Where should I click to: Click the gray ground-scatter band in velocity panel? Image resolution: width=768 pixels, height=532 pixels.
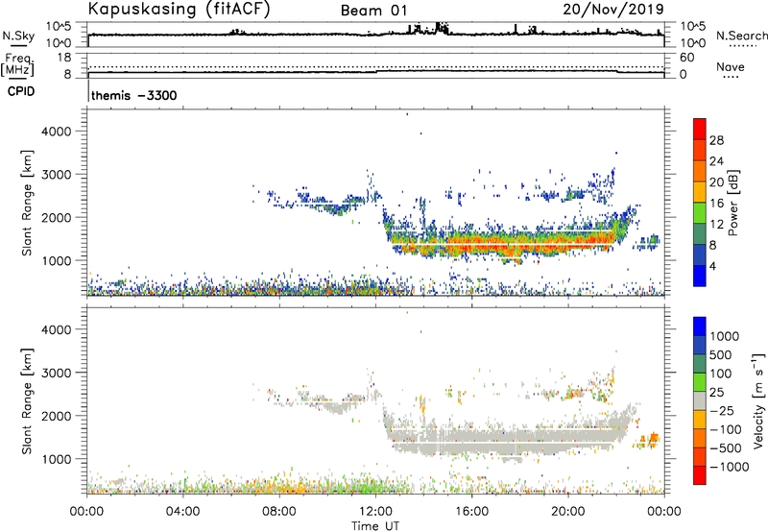coord(505,439)
